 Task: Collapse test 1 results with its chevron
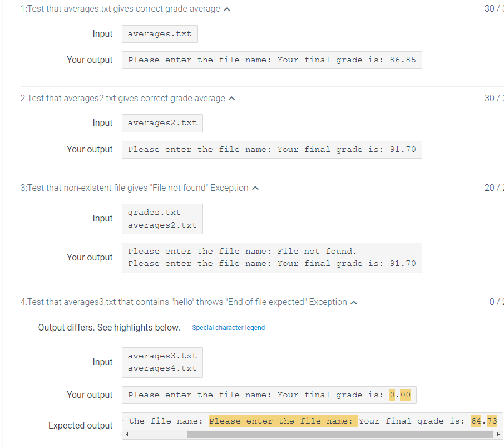227,9
